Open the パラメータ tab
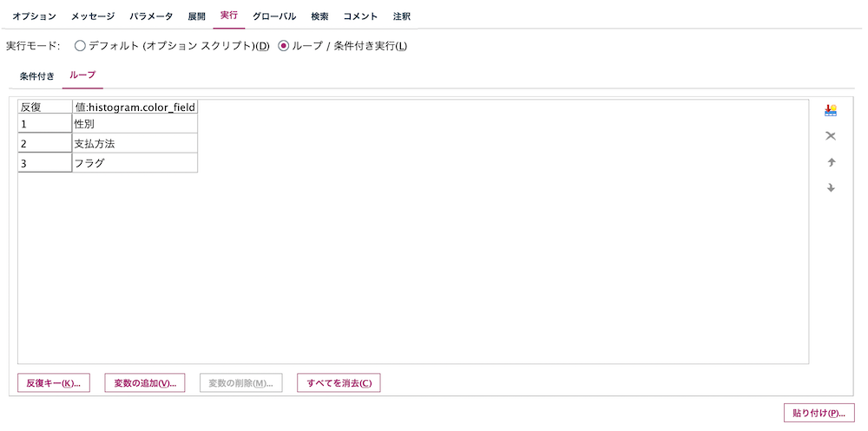The height and width of the screenshot is (431, 868). click(x=151, y=16)
